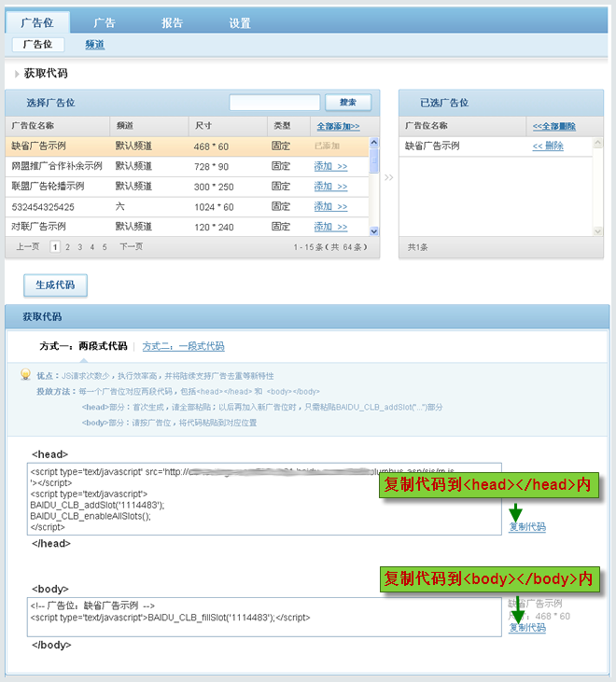Switch to the 广告 main tab

[105, 22]
